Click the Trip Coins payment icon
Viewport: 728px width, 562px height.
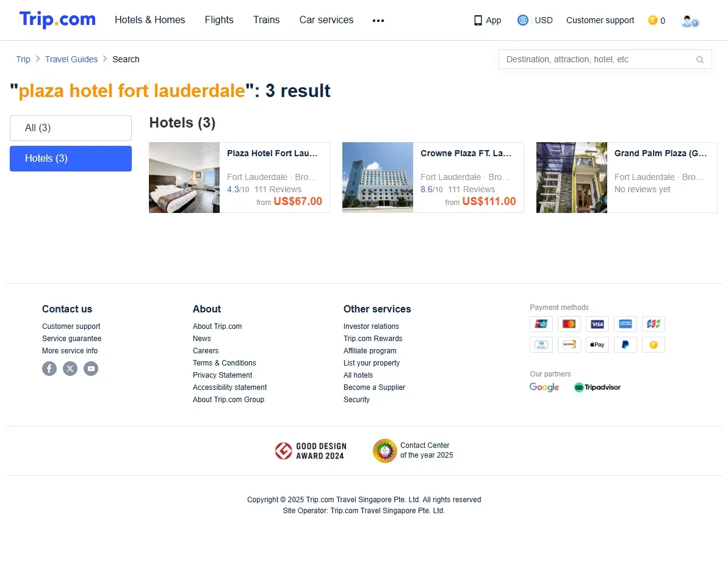pos(654,345)
